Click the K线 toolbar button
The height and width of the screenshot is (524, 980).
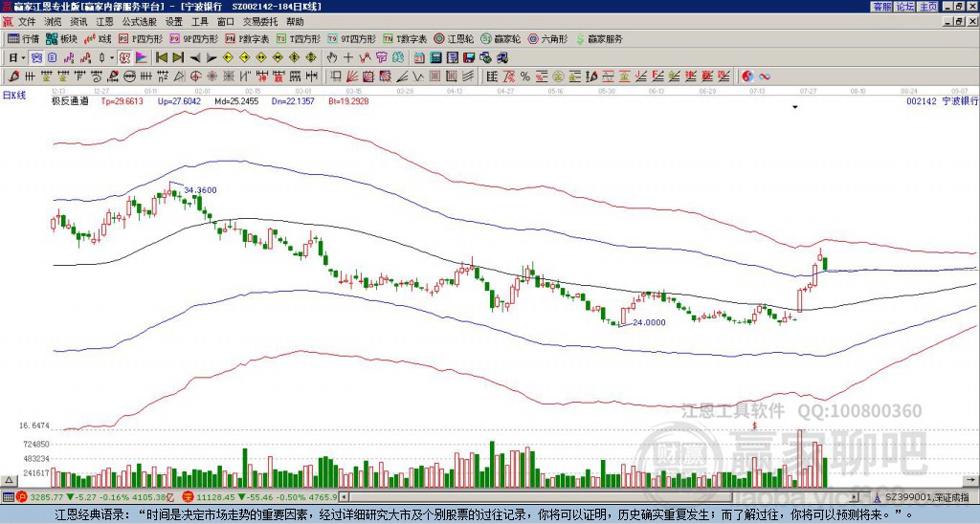tap(98, 38)
